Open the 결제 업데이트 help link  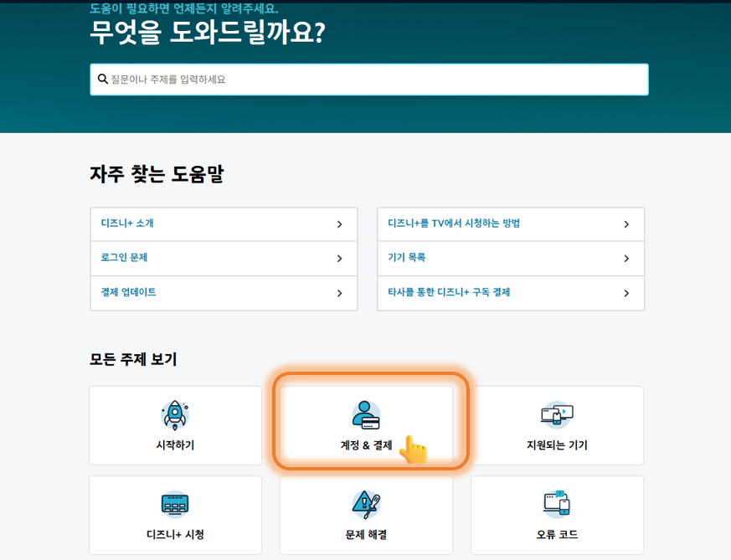(x=129, y=292)
